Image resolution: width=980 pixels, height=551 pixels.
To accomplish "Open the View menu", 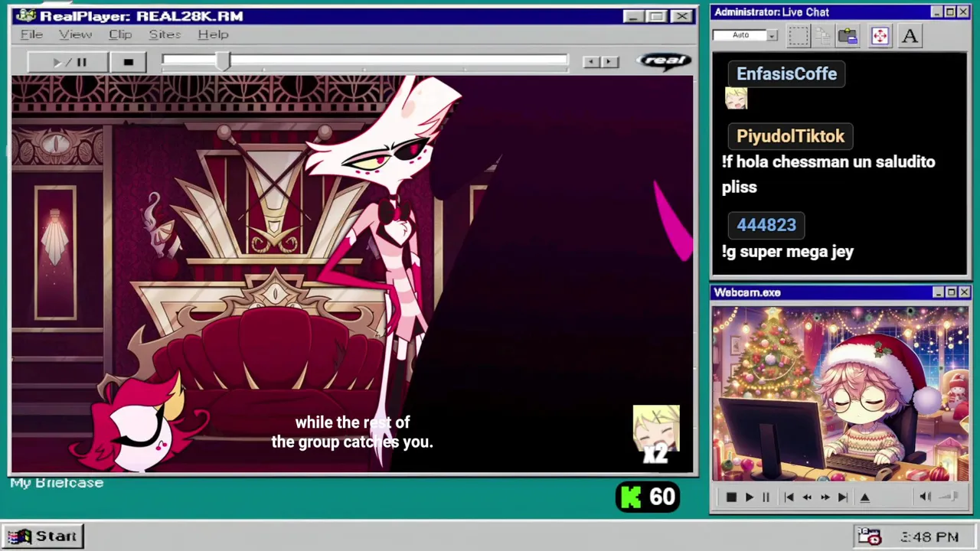I will click(75, 34).
